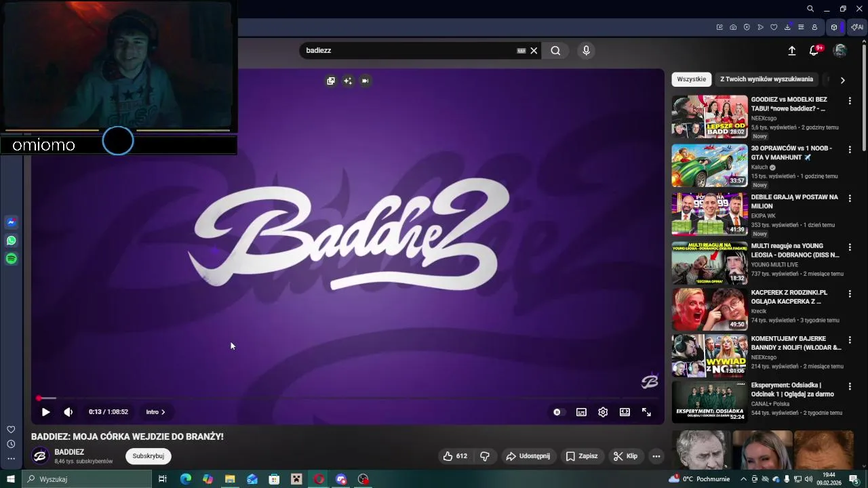This screenshot has height=488, width=868.
Task: Click the sparkle enhance icon above player
Action: point(348,81)
